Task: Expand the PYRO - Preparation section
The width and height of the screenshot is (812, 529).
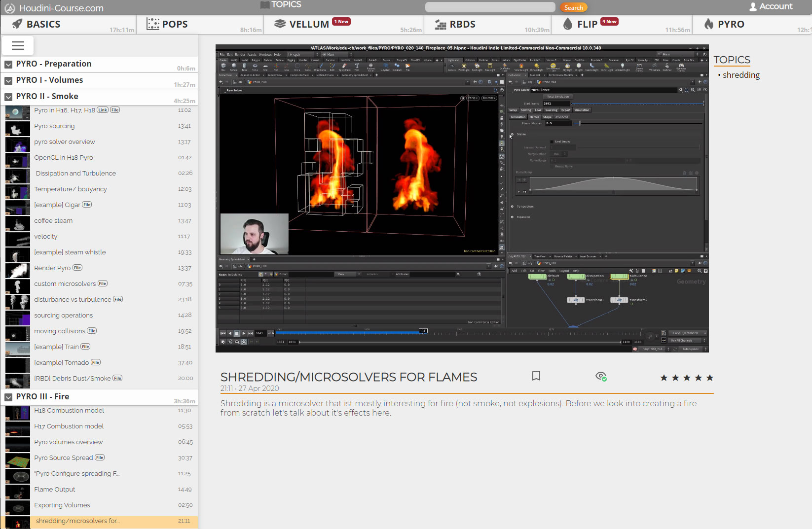Action: (8, 64)
